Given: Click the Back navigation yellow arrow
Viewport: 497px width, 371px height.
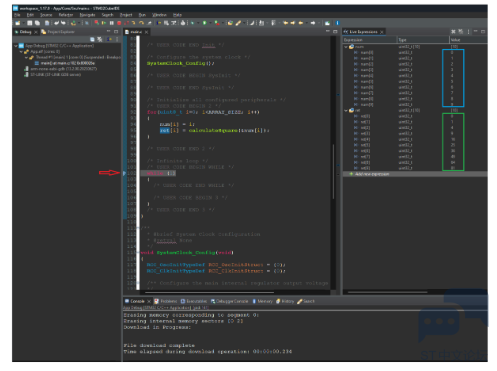Looking at the screenshot, I should pos(300,23).
